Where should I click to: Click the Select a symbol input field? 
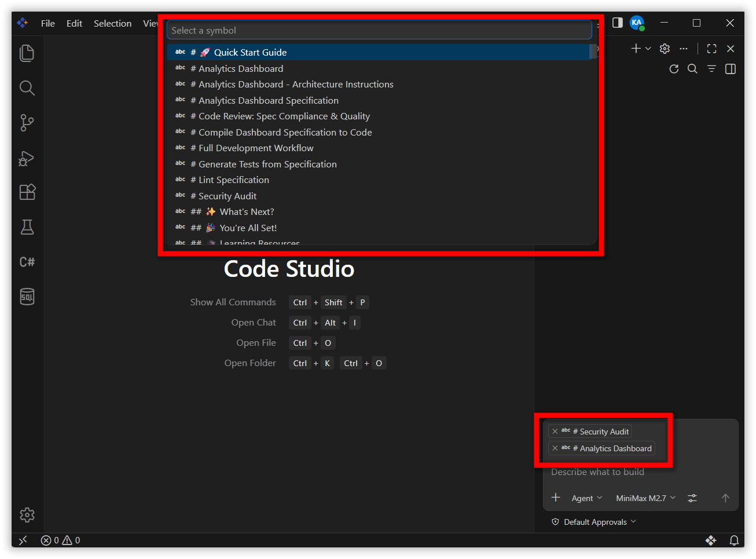(379, 30)
